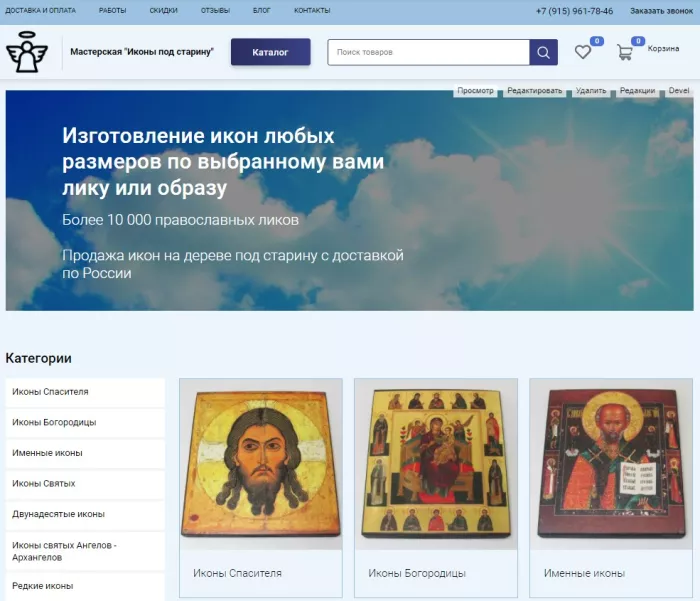Open the Иконы святых Ангелов - Архангелов category
Viewport: 700px width, 601px height.
coord(85,551)
